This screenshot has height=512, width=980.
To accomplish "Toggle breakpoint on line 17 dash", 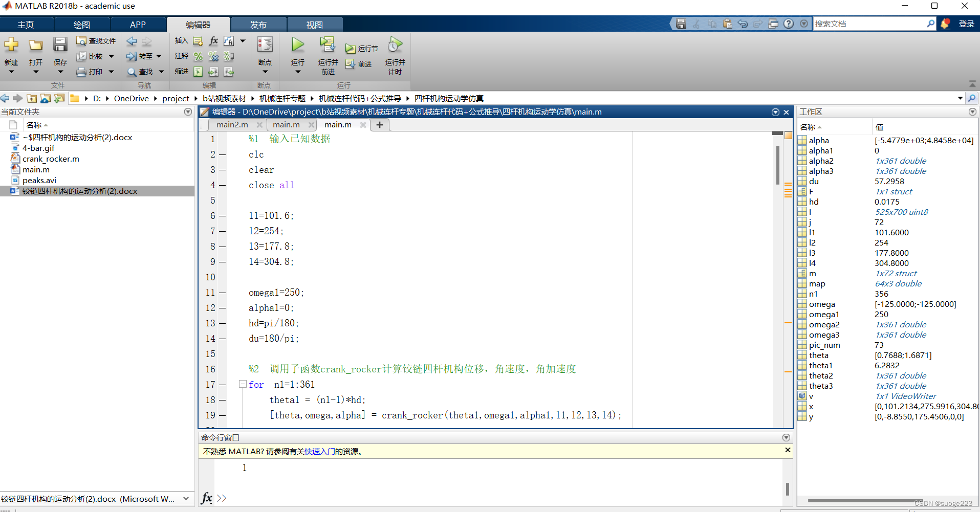I will (222, 385).
